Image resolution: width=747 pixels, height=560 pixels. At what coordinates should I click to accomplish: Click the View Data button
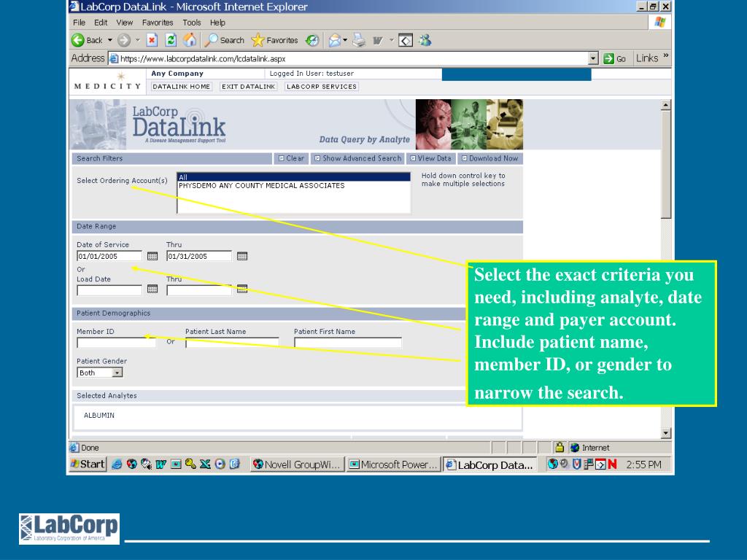click(x=430, y=158)
